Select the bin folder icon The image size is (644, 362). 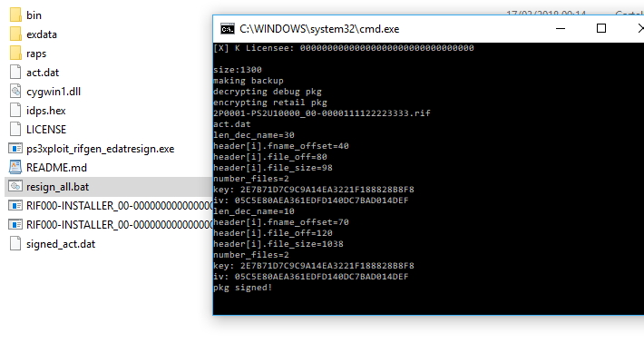coord(15,15)
